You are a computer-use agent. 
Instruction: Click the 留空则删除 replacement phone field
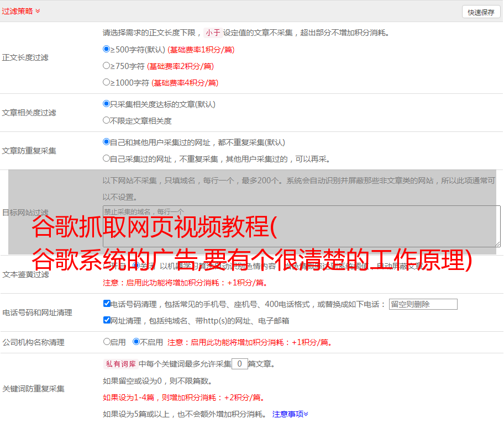(x=423, y=304)
